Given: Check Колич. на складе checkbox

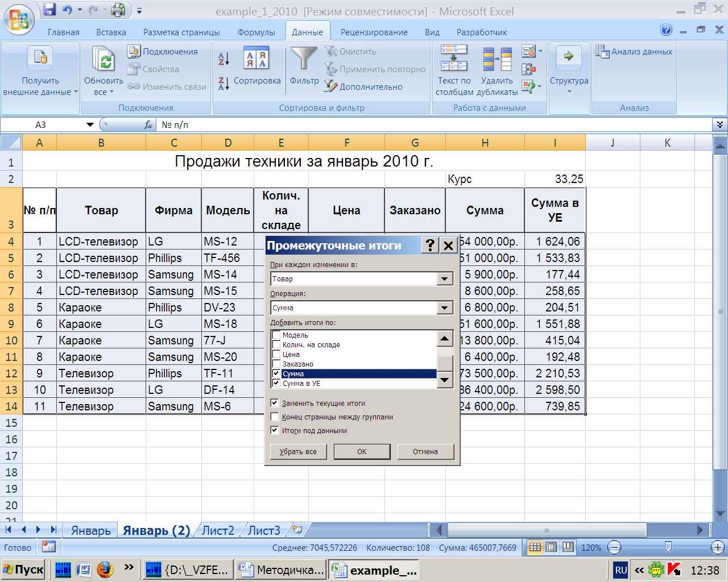Looking at the screenshot, I should coord(276,344).
